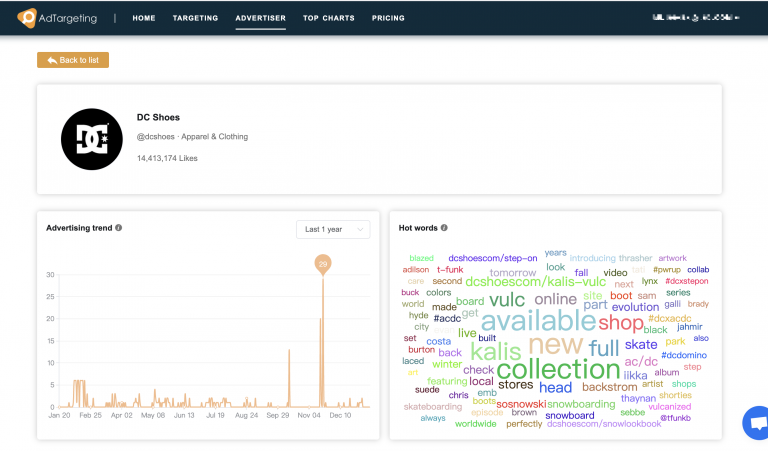The image size is (768, 451).
Task: Click the AdTargeting brand name text
Action: [68, 19]
